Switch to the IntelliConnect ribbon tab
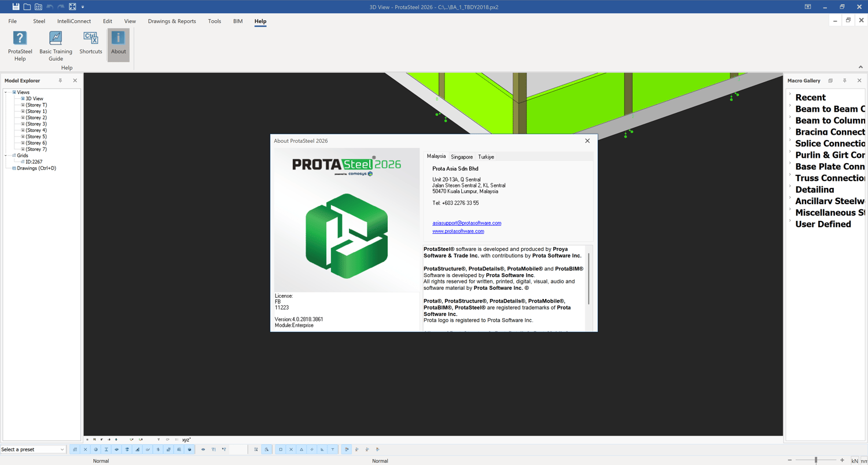 pyautogui.click(x=74, y=21)
